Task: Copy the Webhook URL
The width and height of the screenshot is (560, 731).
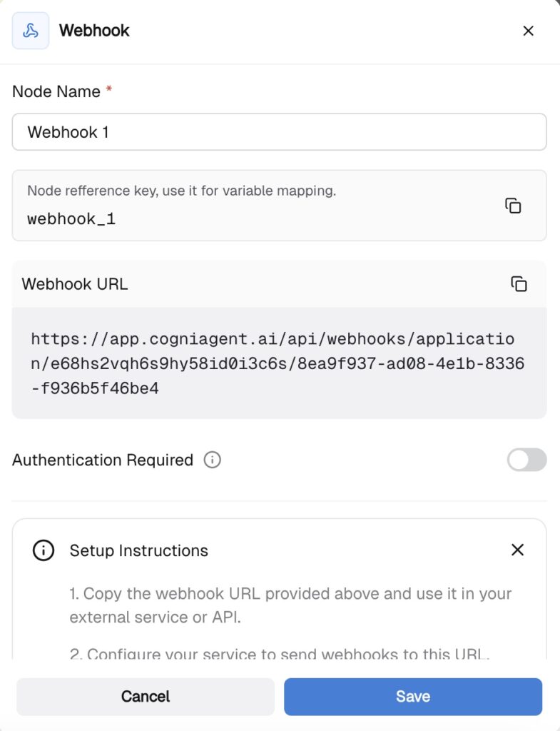Action: coord(519,283)
